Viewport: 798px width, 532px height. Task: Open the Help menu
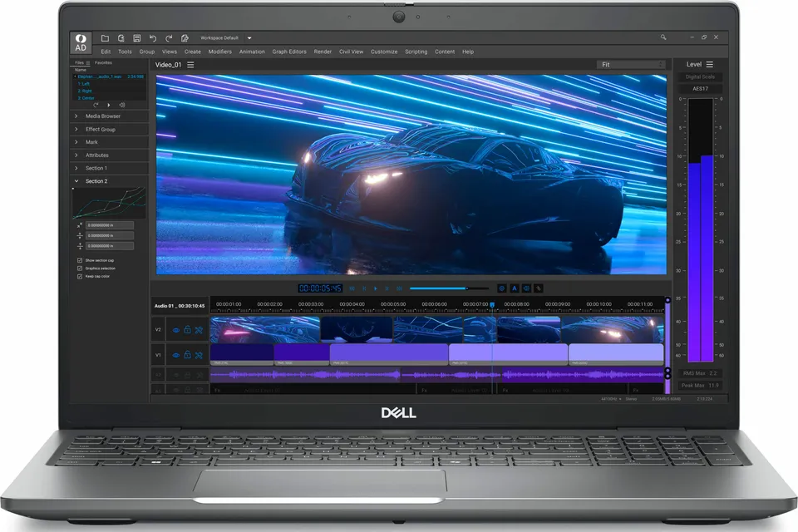tap(468, 52)
